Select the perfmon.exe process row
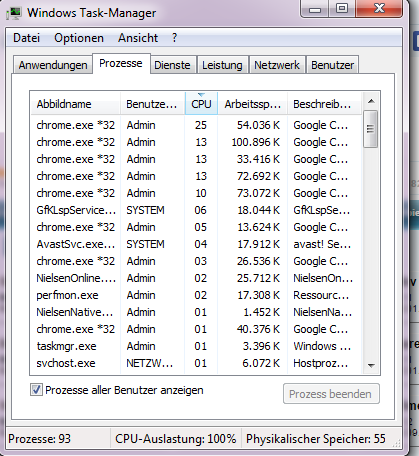The height and width of the screenshot is (456, 419). point(196,295)
